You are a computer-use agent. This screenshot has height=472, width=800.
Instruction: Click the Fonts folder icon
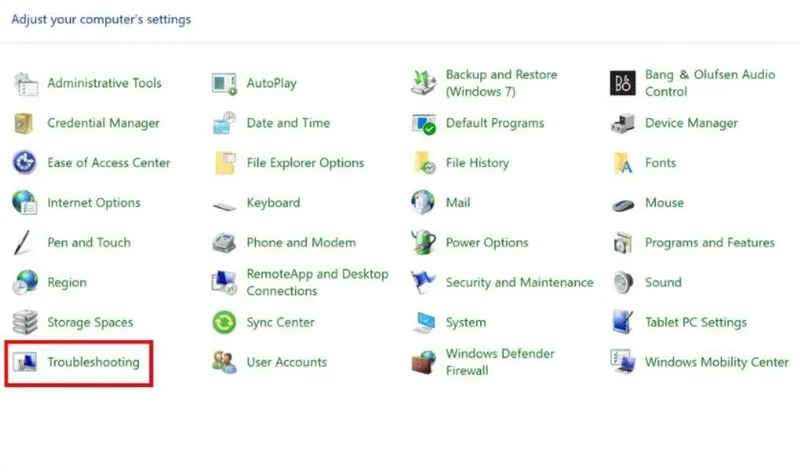tap(623, 163)
